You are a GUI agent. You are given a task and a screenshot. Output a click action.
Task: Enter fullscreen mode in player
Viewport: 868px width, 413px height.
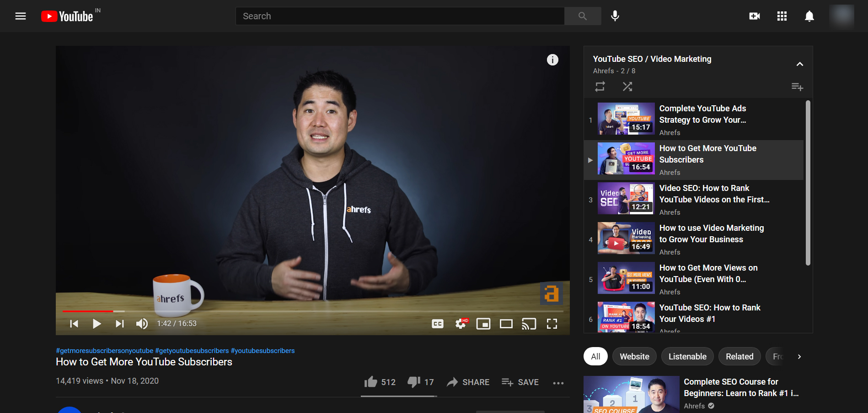[552, 324]
